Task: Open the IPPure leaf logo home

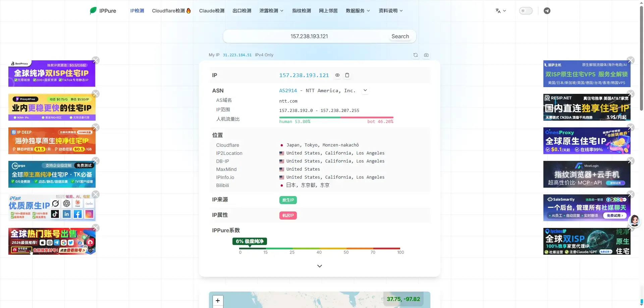Action: pos(103,11)
